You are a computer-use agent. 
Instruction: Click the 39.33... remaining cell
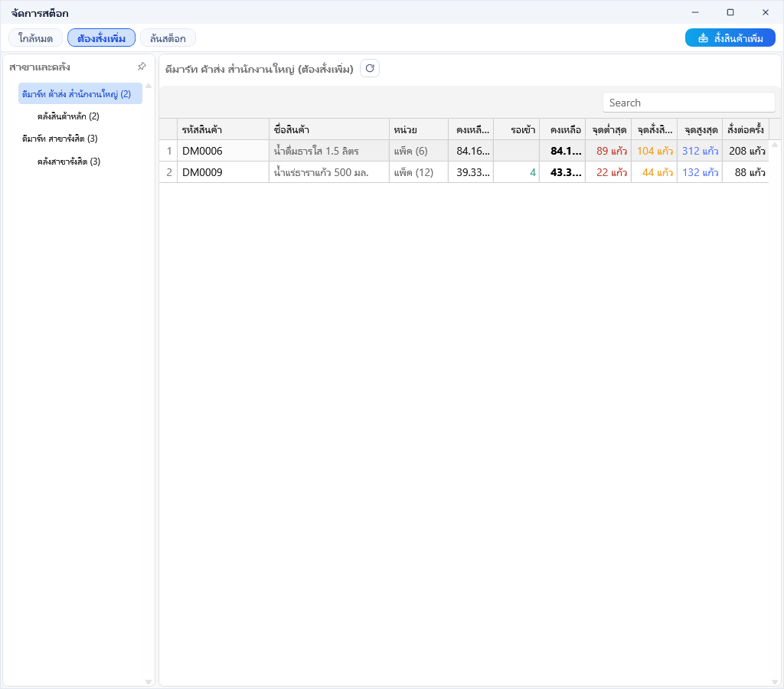[471, 172]
